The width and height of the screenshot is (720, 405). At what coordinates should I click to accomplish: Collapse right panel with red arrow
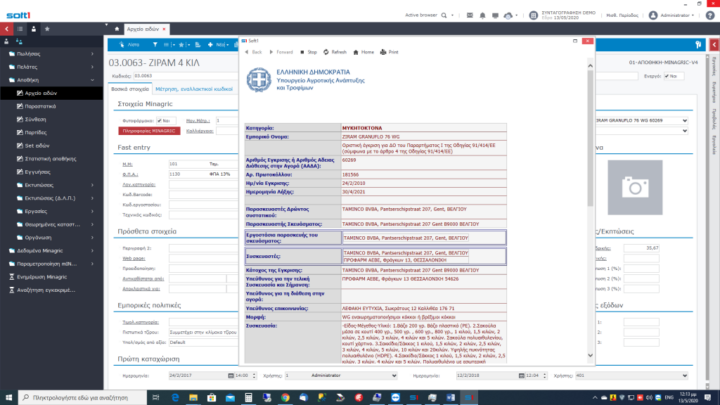point(714,45)
